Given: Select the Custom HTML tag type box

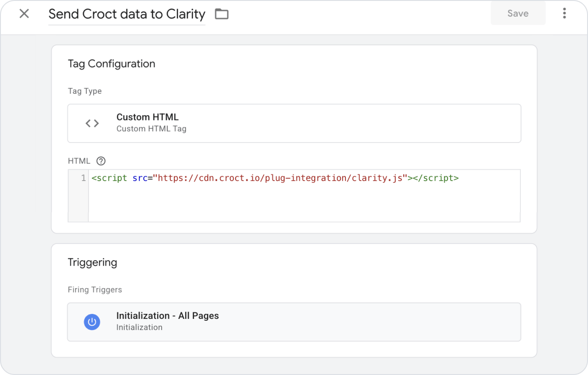Looking at the screenshot, I should point(294,123).
